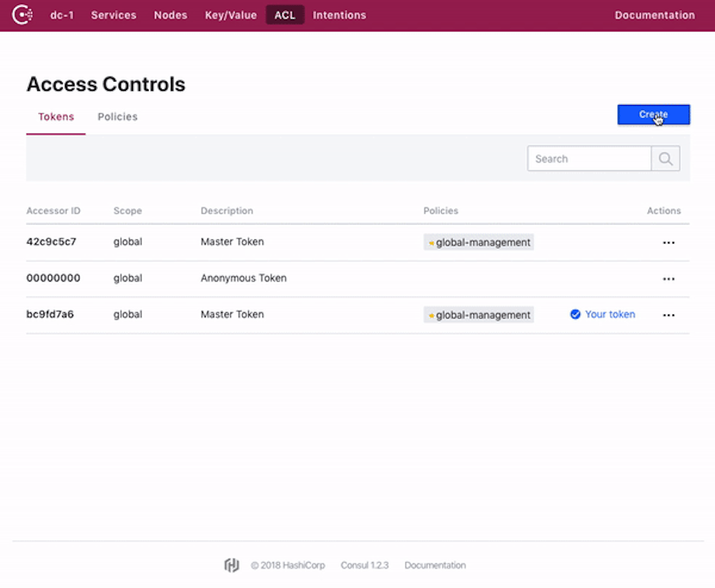The width and height of the screenshot is (715, 588).
Task: Open the dc-1 datacenter selector
Action: (62, 14)
